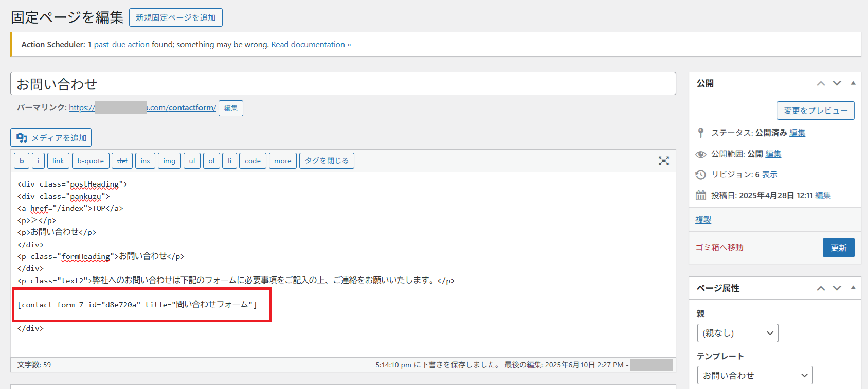Click the page title field お問い合わせ
Screen dimensions: 868x389
tap(342, 84)
